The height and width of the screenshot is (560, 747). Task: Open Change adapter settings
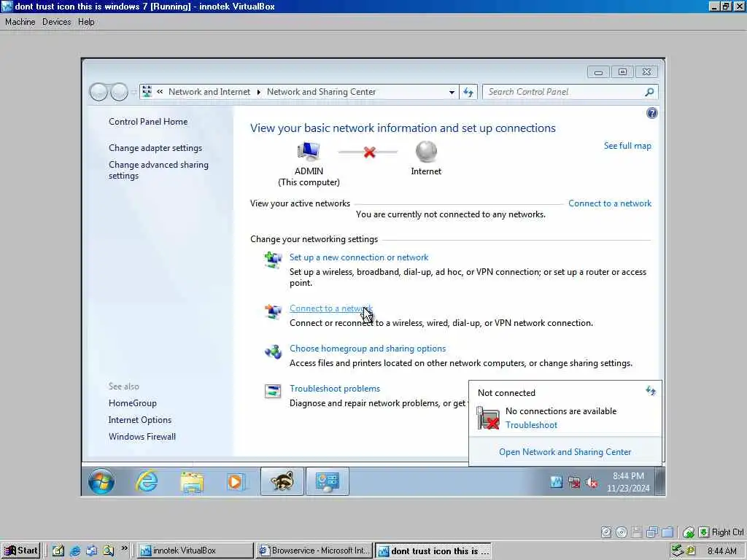(155, 147)
